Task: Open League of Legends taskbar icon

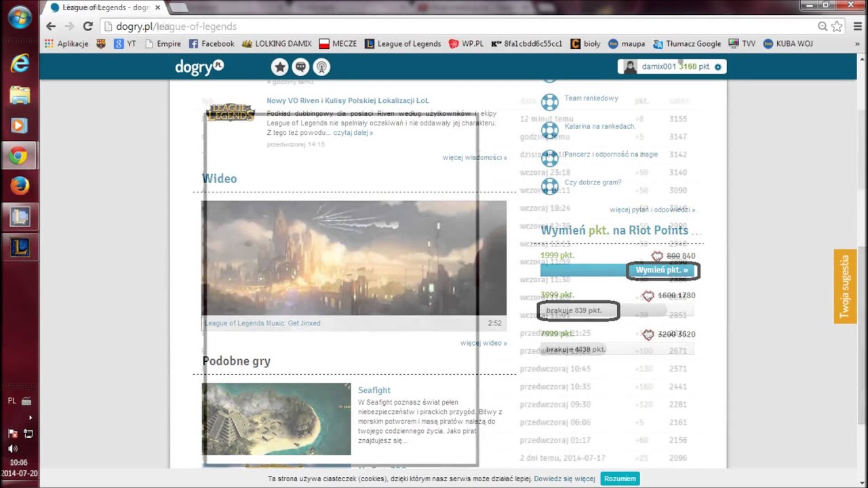Action: 19,247
